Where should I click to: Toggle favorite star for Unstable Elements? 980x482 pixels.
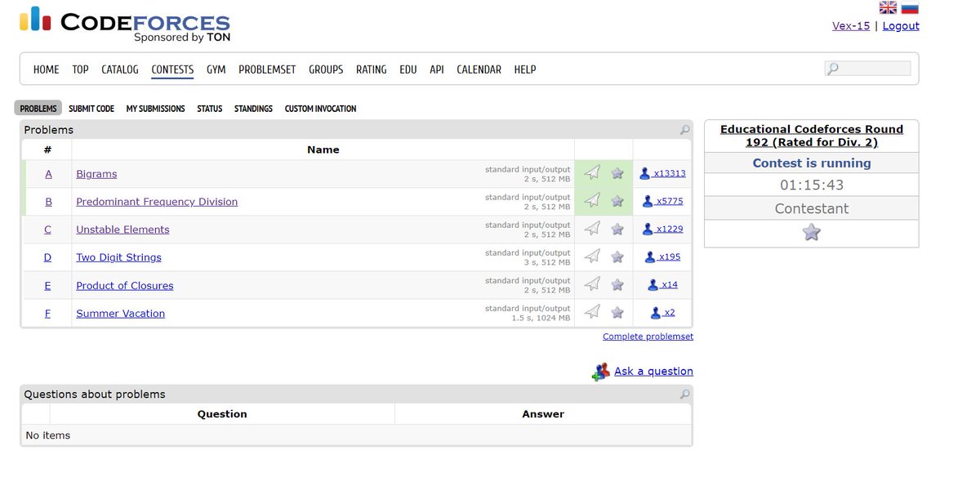617,229
